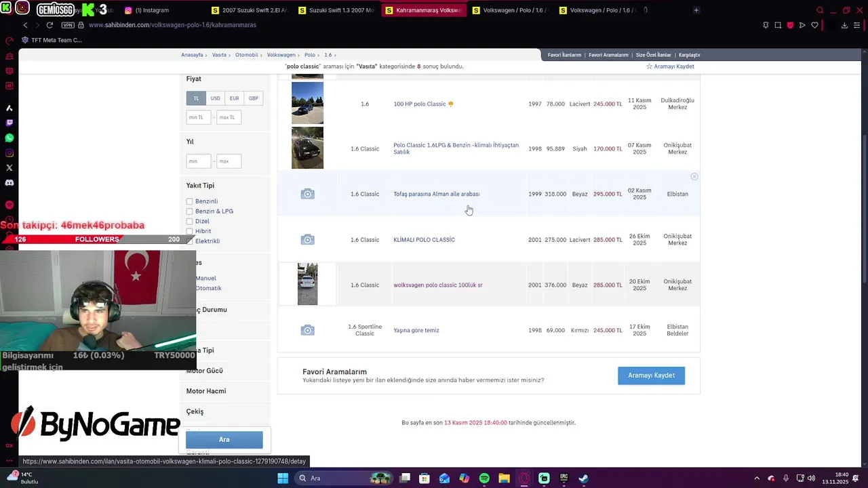Select EUR currency toggle
The height and width of the screenshot is (488, 868).
tap(234, 98)
